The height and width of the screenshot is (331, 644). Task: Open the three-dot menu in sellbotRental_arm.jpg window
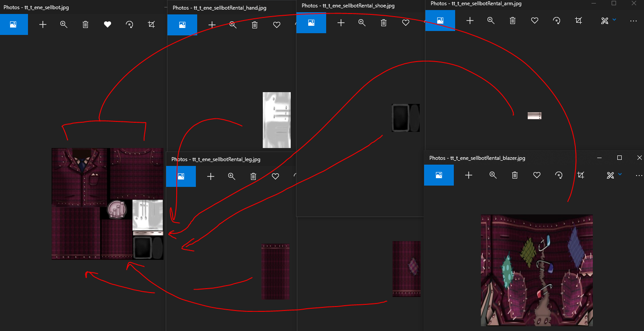pos(634,21)
